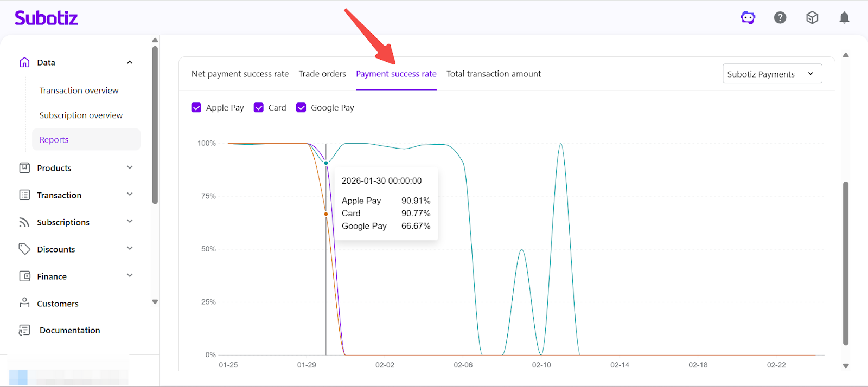This screenshot has height=387, width=868.
Task: Switch to Net payment success rate tab
Action: pyautogui.click(x=240, y=74)
